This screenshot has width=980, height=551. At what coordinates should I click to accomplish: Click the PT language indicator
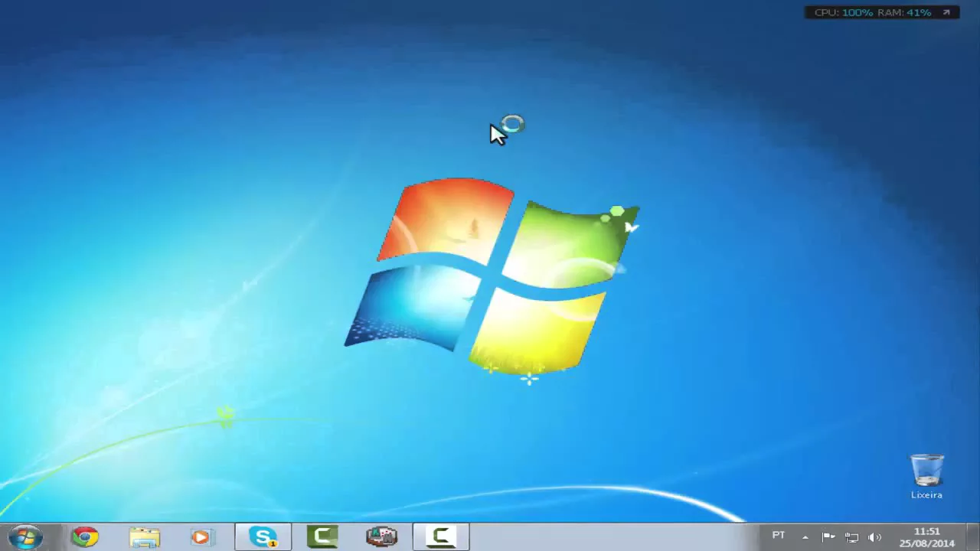779,536
